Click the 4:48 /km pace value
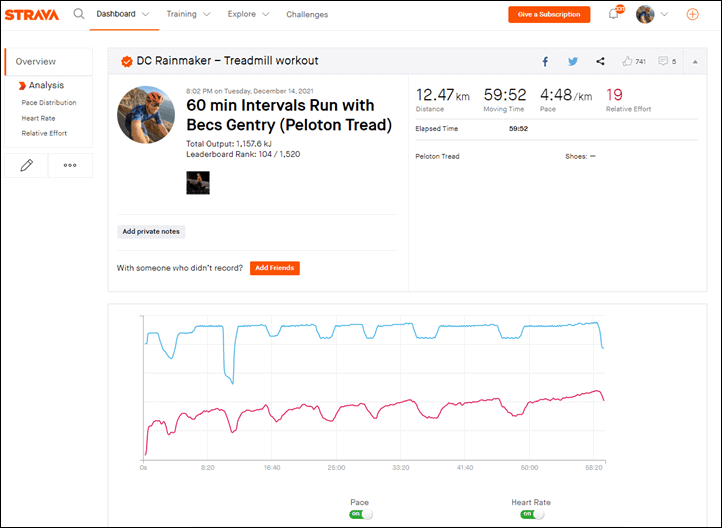 coord(566,95)
